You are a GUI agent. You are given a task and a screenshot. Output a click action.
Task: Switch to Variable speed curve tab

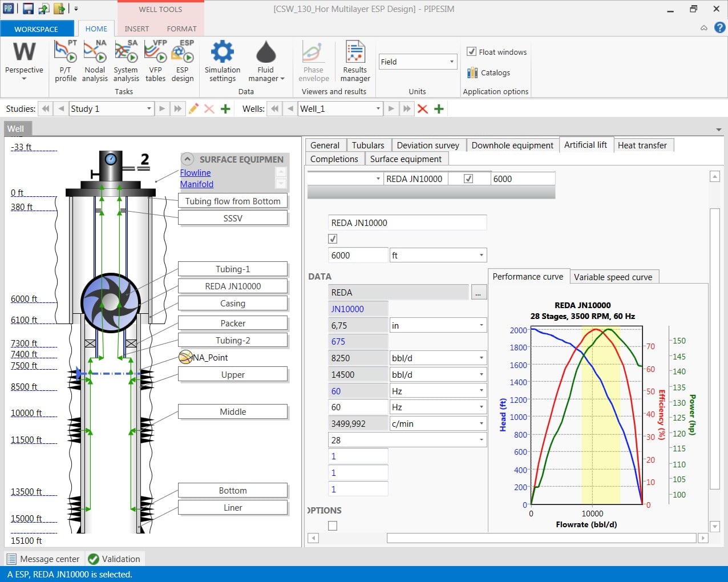tap(613, 277)
